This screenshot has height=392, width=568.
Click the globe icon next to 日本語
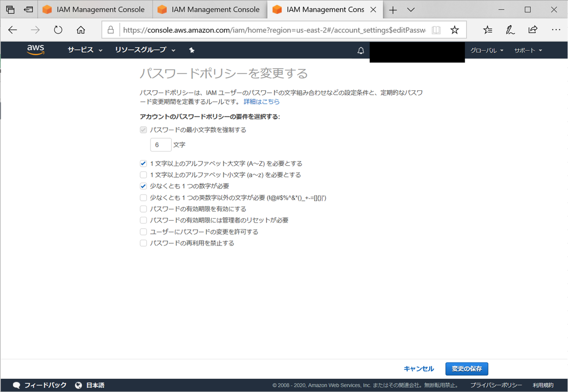pos(78,385)
